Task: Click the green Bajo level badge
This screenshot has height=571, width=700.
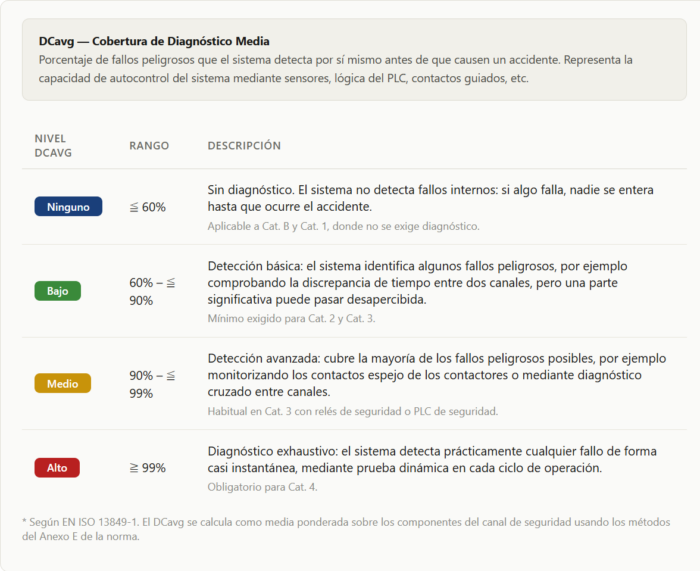Action: click(58, 291)
